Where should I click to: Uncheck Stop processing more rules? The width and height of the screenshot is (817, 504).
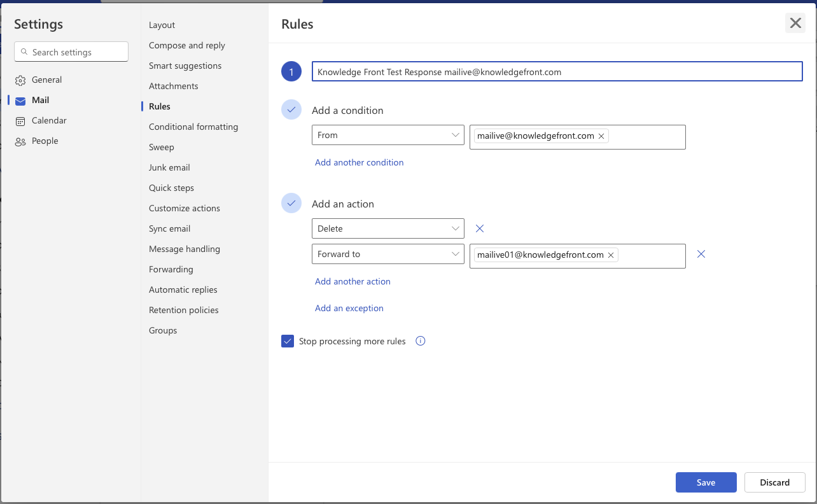coord(288,341)
